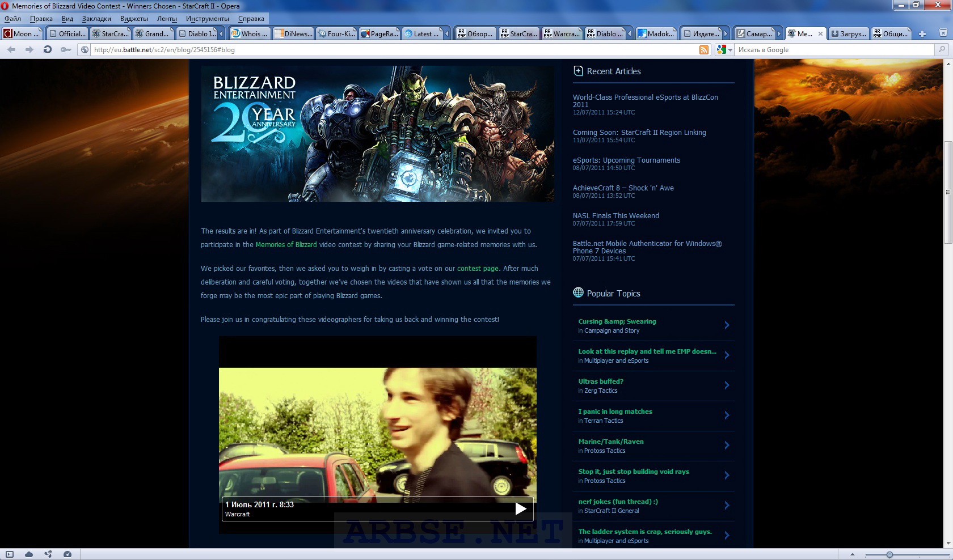This screenshot has width=953, height=560.
Task: Switch to the Four-Ki... tab
Action: click(x=337, y=34)
